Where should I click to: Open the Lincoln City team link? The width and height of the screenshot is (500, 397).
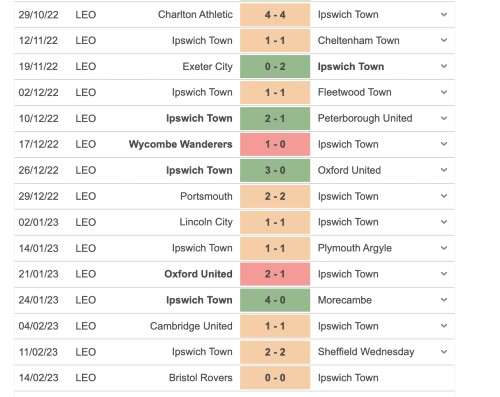(x=206, y=222)
